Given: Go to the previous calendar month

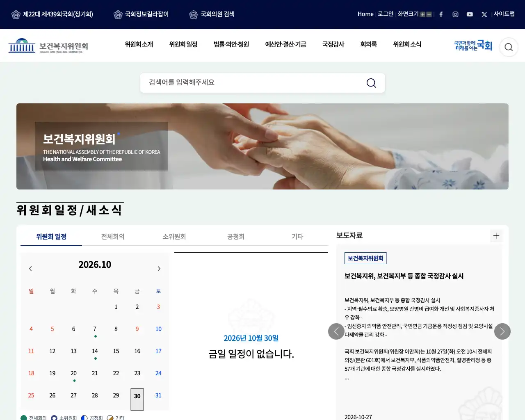Looking at the screenshot, I should (x=30, y=269).
